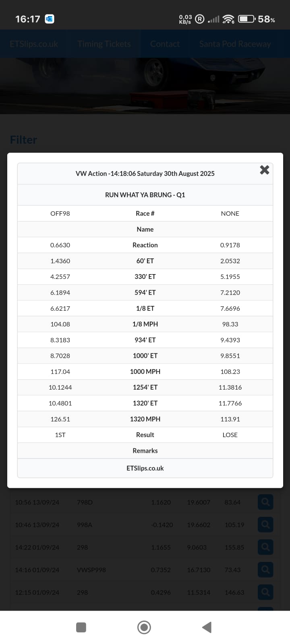Click the RUN WHAT YA BRUNG - Q1 heading
Image resolution: width=290 pixels, height=644 pixels.
tap(145, 195)
